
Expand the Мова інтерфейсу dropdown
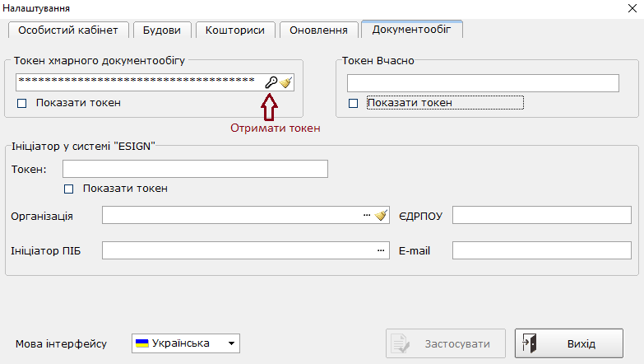[x=231, y=343]
